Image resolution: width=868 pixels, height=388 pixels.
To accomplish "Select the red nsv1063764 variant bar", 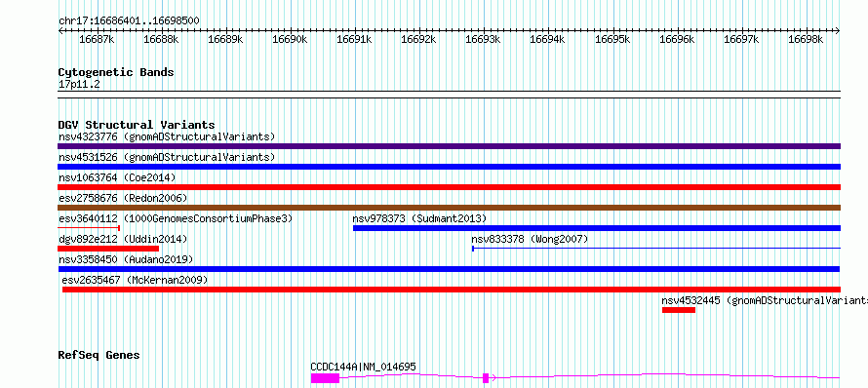I will [x=449, y=187].
